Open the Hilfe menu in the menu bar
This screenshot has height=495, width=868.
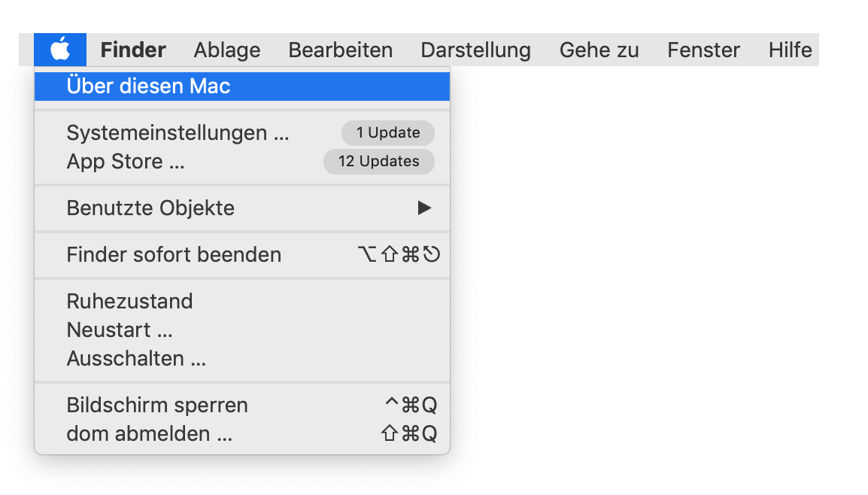pyautogui.click(x=790, y=50)
